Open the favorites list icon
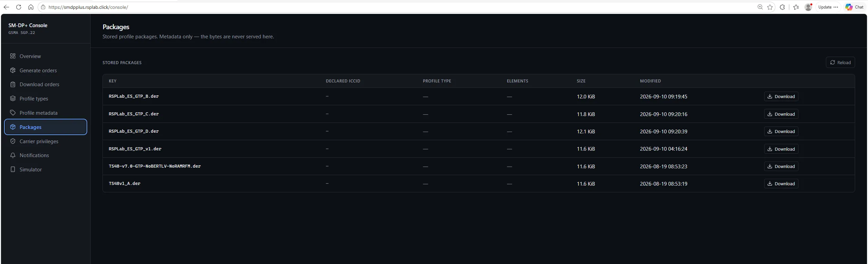This screenshot has height=264, width=868. point(796,7)
